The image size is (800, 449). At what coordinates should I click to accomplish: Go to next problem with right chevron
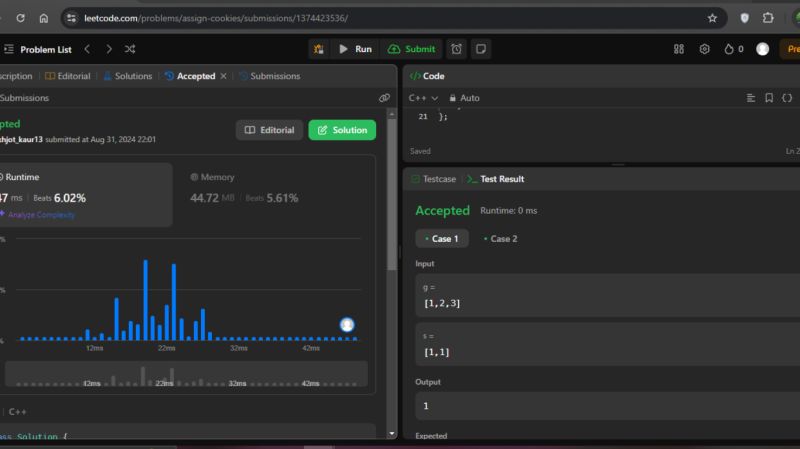click(108, 49)
